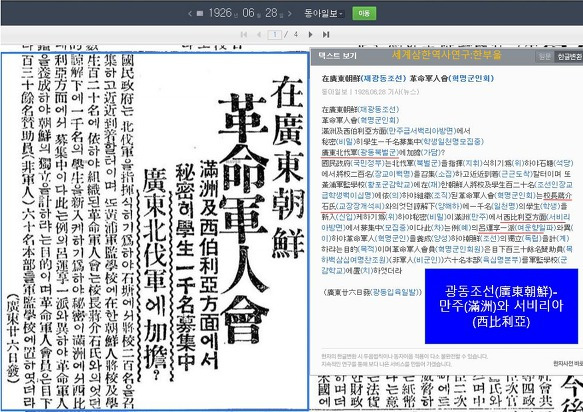Go to the next page arrow

pos(310,35)
